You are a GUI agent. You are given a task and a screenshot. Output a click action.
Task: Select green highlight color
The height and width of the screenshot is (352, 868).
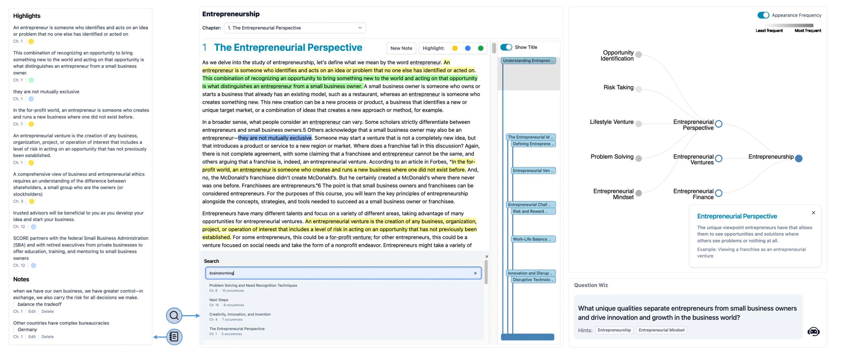point(480,48)
